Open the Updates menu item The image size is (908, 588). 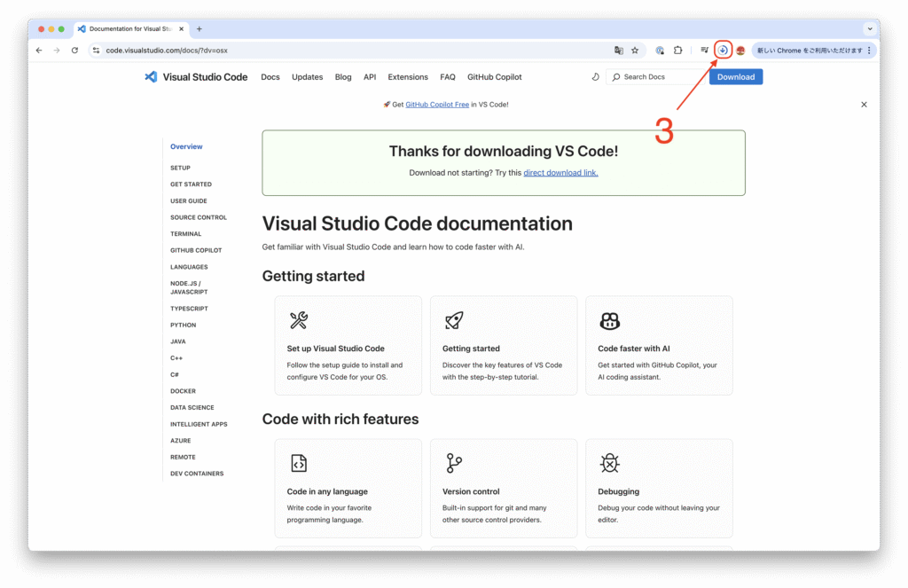(308, 77)
